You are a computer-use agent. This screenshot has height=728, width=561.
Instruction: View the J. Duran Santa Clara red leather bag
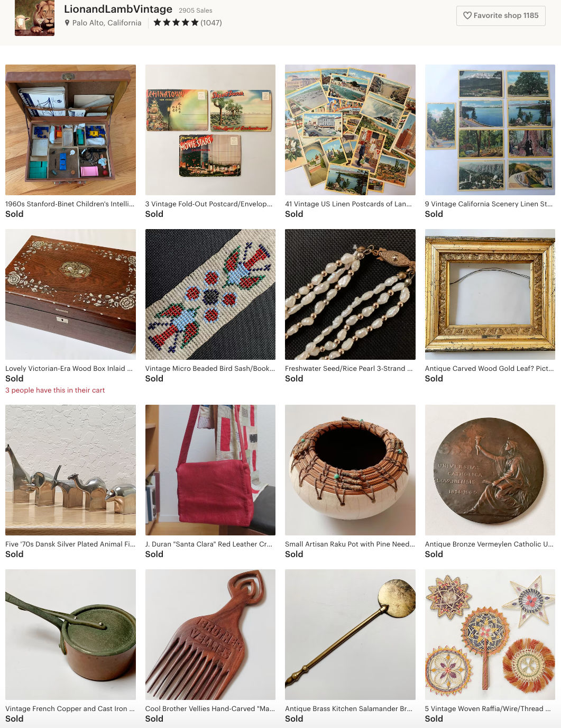point(210,470)
